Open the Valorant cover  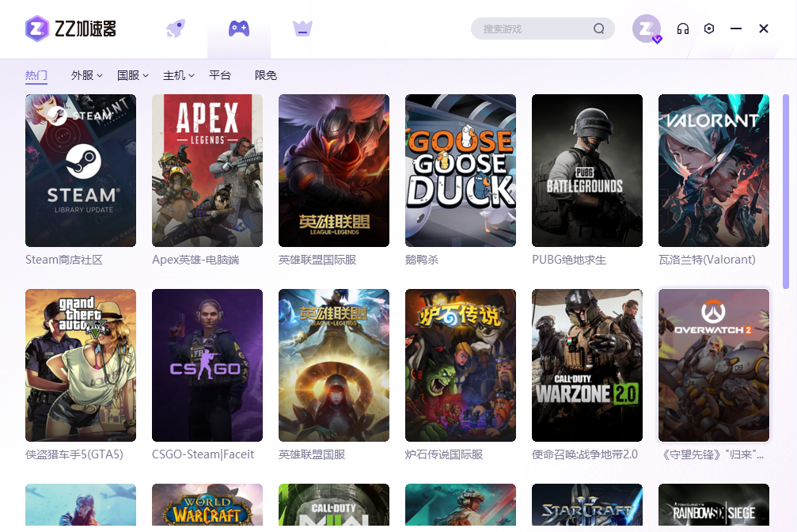[x=714, y=170]
